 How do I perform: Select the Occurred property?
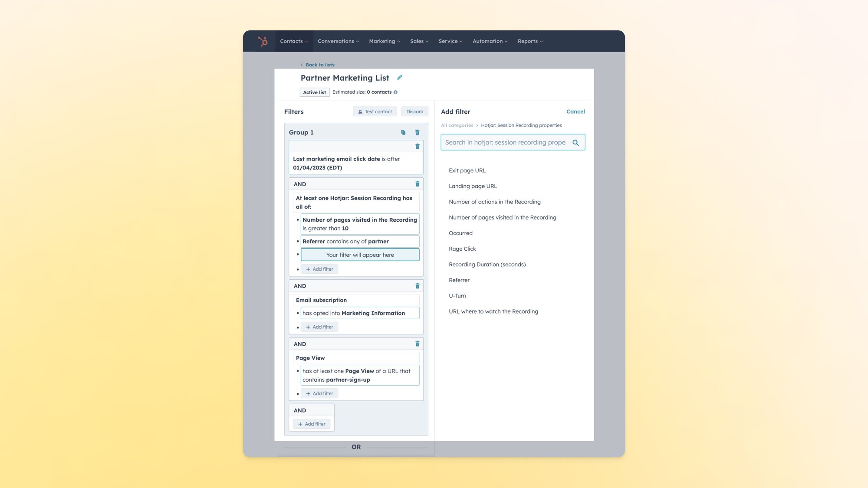click(x=461, y=233)
